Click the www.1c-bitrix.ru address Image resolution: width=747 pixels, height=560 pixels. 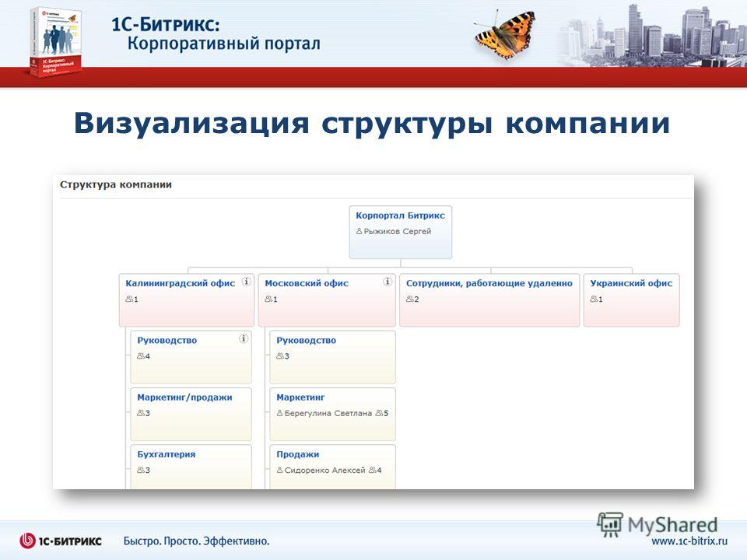(689, 541)
